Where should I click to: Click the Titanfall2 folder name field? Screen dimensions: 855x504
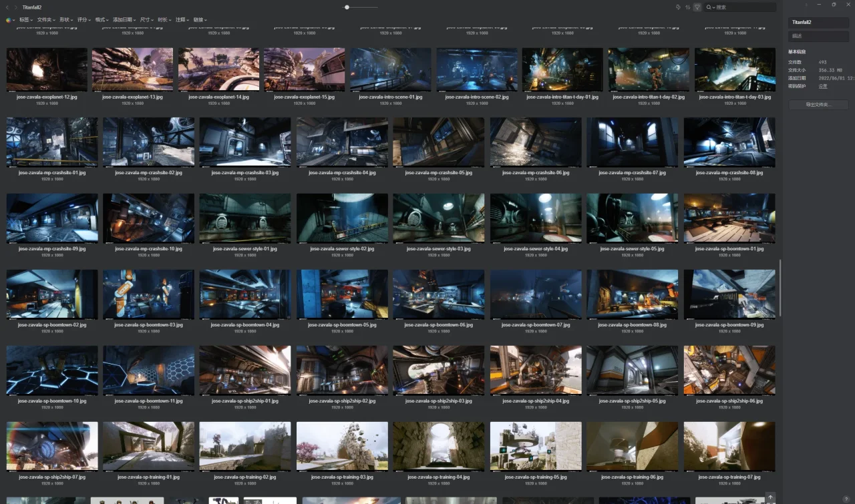818,22
